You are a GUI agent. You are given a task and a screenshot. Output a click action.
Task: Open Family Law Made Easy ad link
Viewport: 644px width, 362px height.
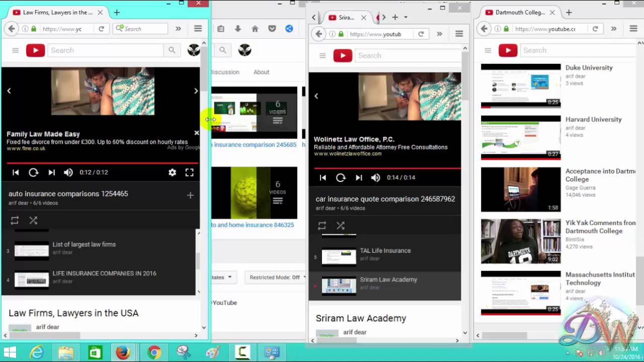pos(26,148)
